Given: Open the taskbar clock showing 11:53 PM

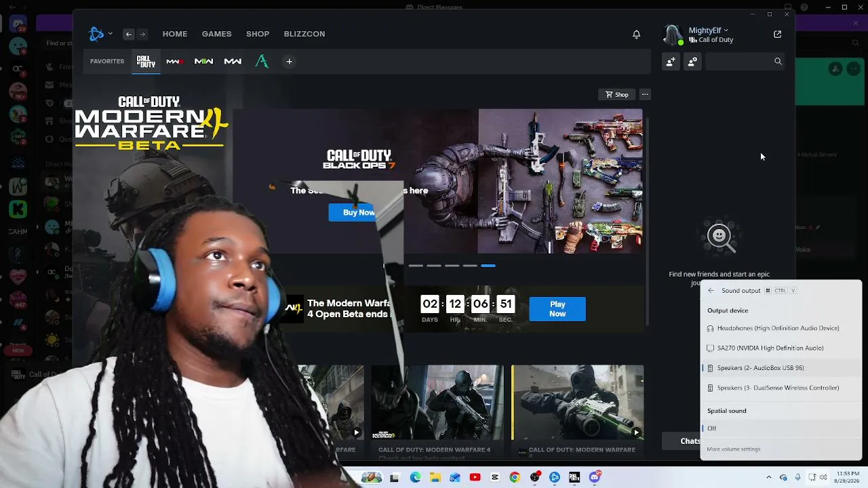Looking at the screenshot, I should (x=846, y=477).
